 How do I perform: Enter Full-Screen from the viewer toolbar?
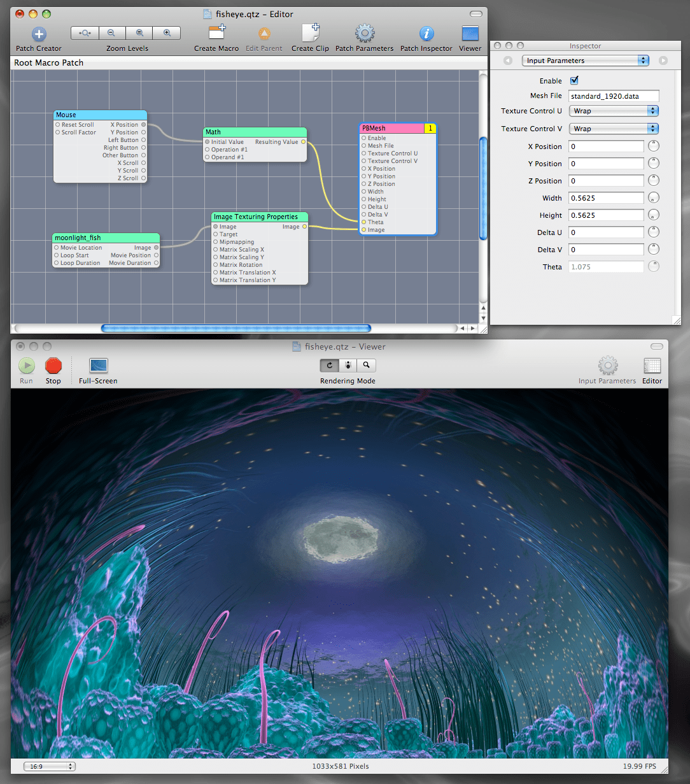[x=97, y=366]
